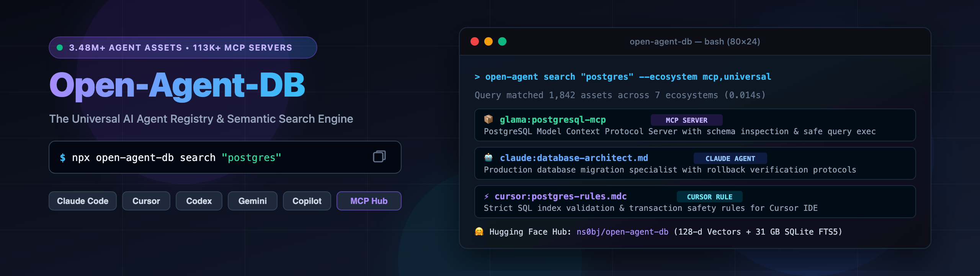
Task: Click the Hugging Face emoji icon
Action: pos(479,232)
